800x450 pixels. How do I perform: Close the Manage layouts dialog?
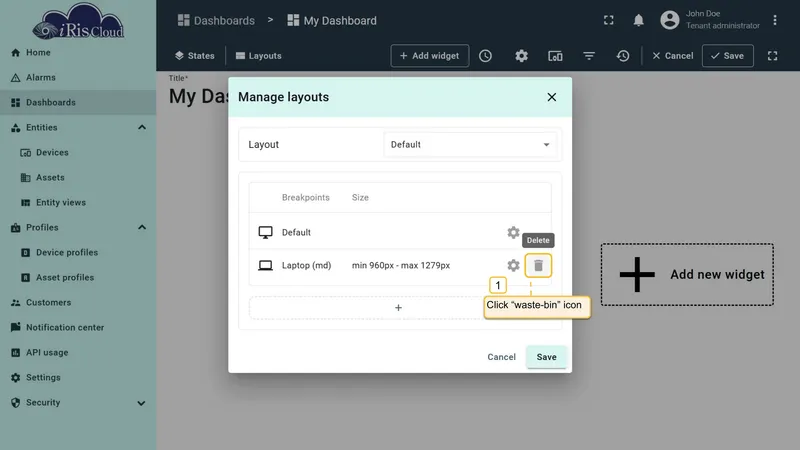coord(552,97)
